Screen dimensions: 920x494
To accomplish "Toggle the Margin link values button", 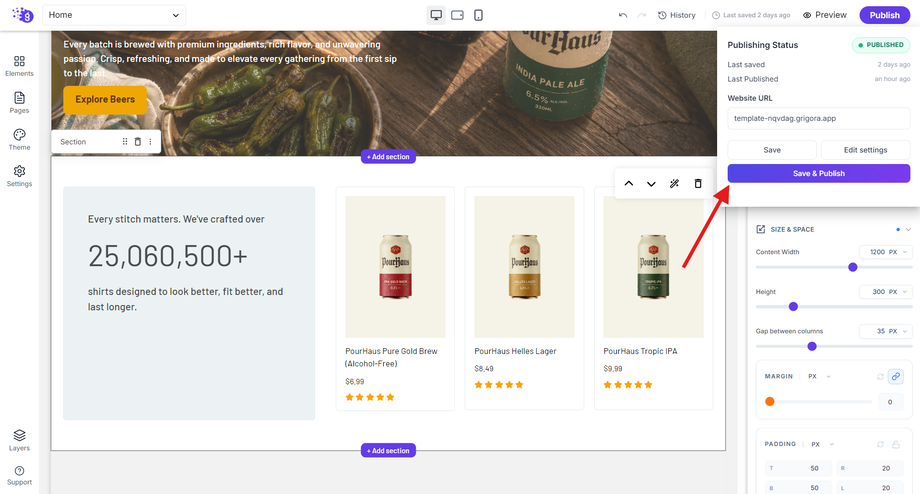I will tap(895, 377).
